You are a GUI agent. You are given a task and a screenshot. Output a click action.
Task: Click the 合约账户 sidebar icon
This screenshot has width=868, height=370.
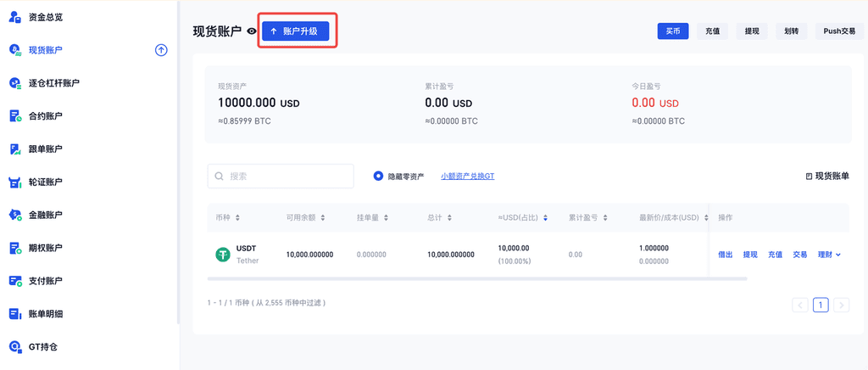pyautogui.click(x=14, y=116)
